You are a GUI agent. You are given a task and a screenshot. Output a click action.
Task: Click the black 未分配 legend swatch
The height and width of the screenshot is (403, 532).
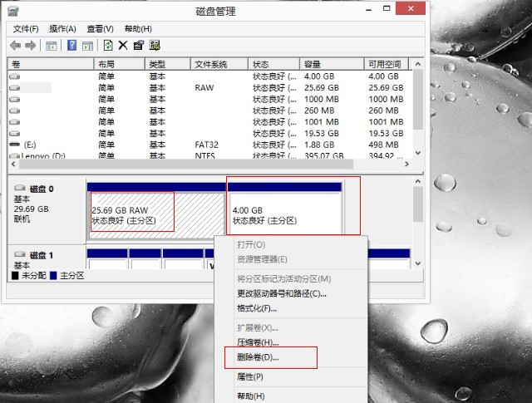tap(15, 275)
